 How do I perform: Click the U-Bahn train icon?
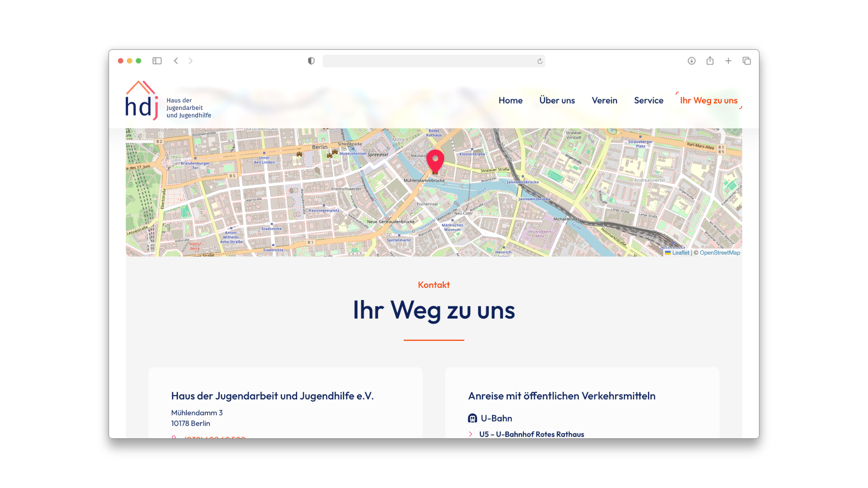[x=472, y=418]
